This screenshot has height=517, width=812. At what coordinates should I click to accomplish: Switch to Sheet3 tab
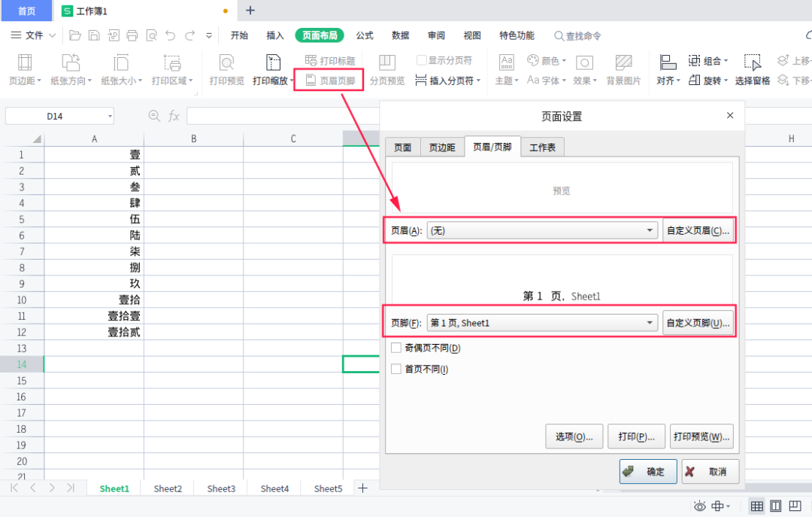click(221, 488)
